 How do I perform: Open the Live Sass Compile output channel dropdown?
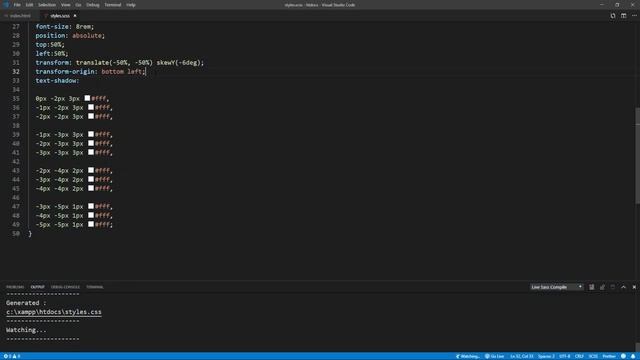point(556,287)
